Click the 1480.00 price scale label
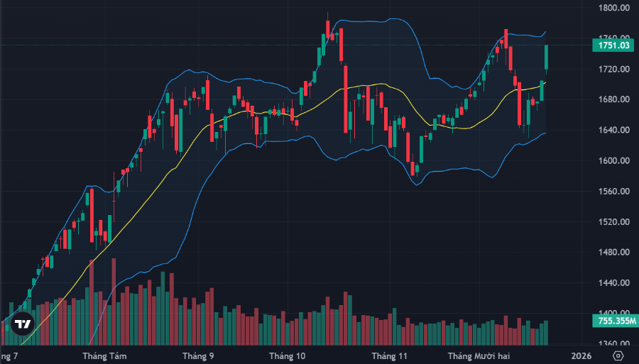639x364 pixels. [x=615, y=253]
